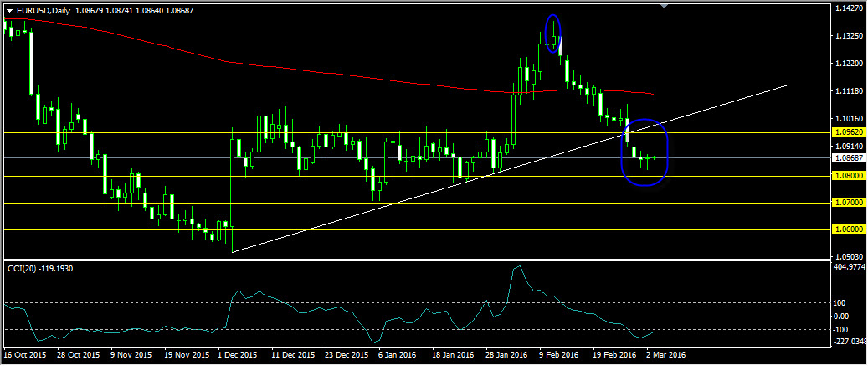Click the arrow icon beside EURUSD,Daily title
This screenshot has height=366, width=868.
[9, 11]
